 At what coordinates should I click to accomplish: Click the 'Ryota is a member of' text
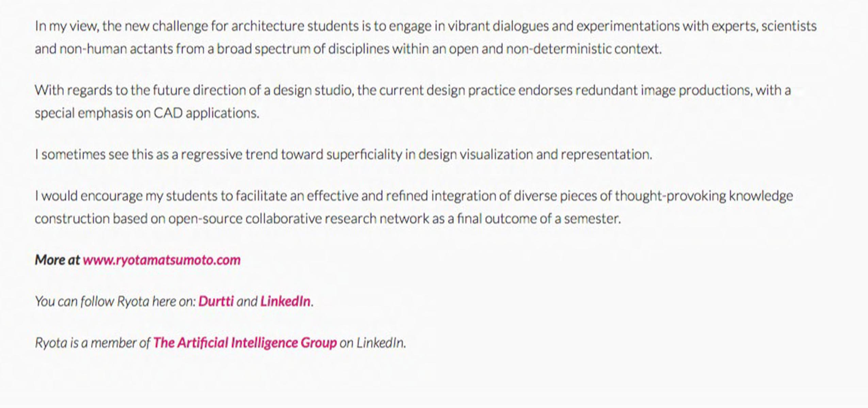(92, 343)
